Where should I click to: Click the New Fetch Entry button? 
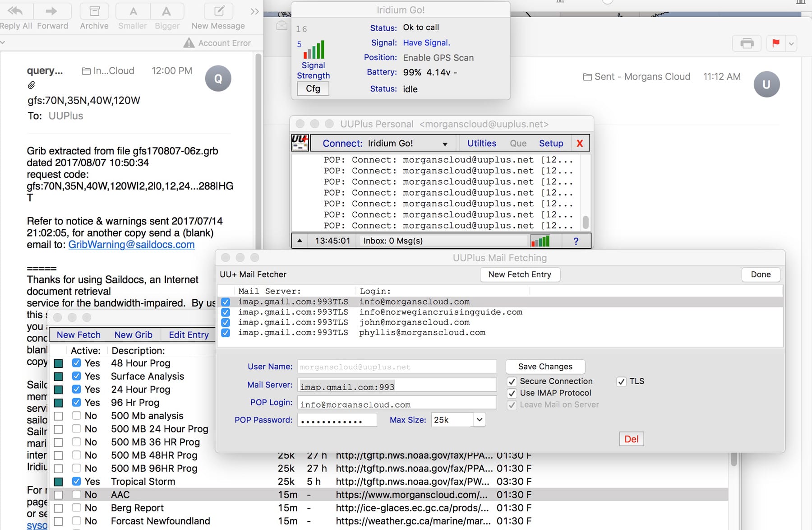(x=520, y=274)
